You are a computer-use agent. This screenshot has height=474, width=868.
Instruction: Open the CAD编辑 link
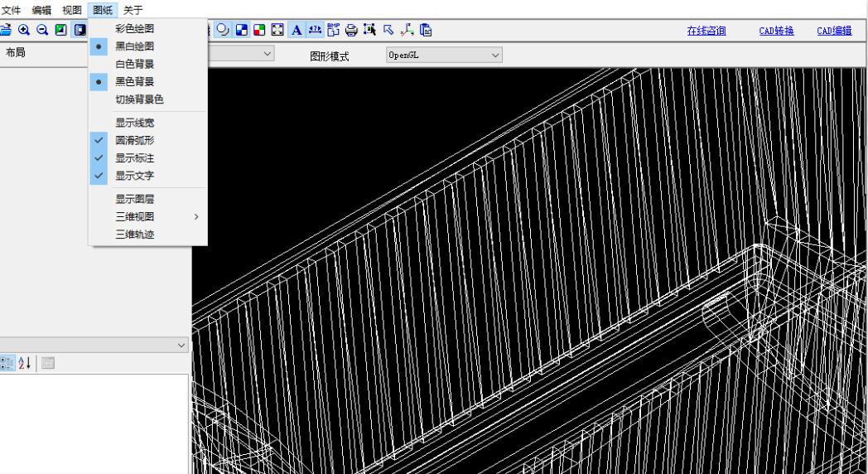point(834,31)
